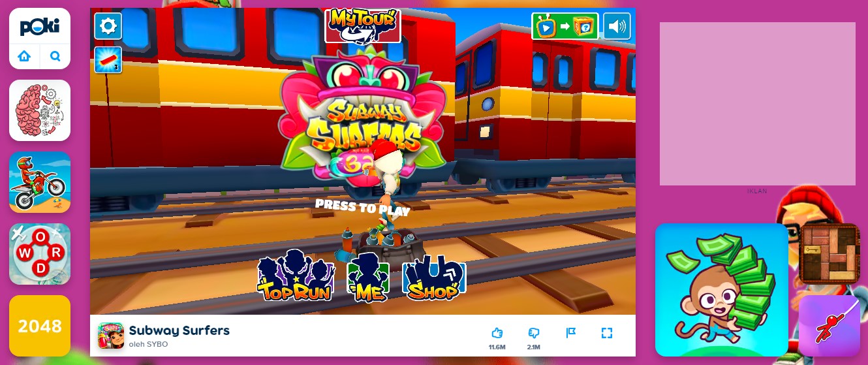Screen dimensions: 868x365
Task: Mute the game sound speaker icon
Action: [617, 26]
